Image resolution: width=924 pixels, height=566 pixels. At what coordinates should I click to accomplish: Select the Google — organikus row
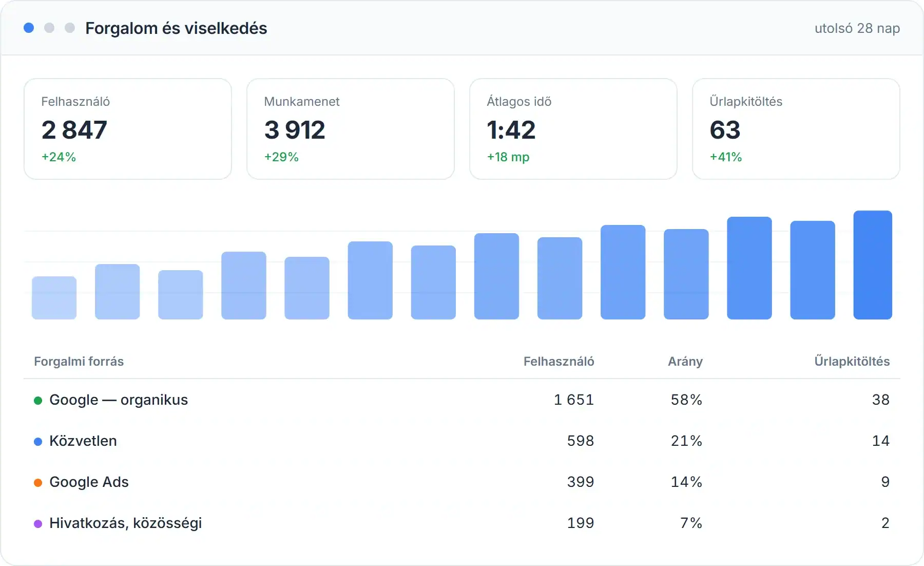462,400
